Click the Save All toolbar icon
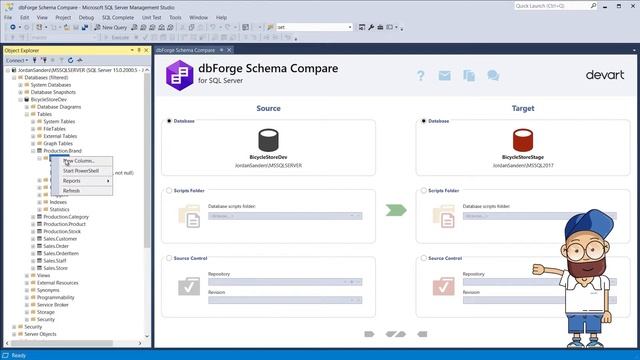Image resolution: width=640 pixels, height=360 pixels. click(x=84, y=27)
